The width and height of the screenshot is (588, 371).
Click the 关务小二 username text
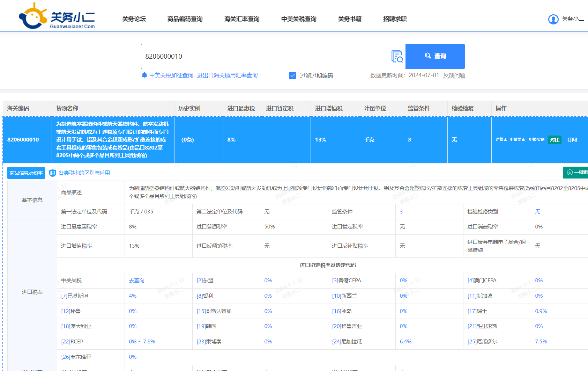(573, 19)
